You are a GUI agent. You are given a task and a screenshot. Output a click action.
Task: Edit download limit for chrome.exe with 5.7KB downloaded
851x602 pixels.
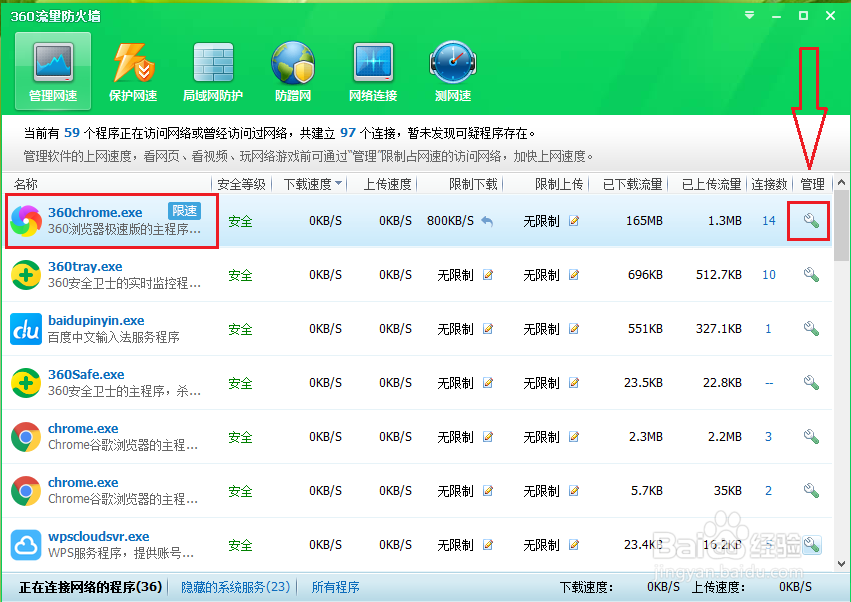tap(488, 491)
